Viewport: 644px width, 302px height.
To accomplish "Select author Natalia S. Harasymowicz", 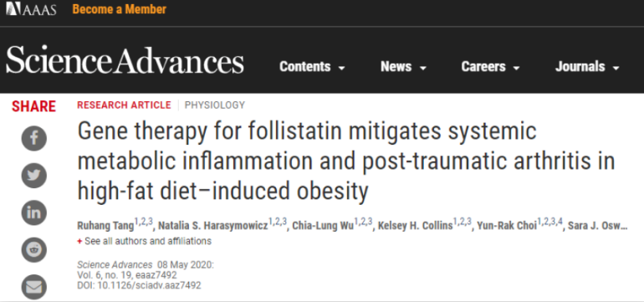I will point(213,226).
